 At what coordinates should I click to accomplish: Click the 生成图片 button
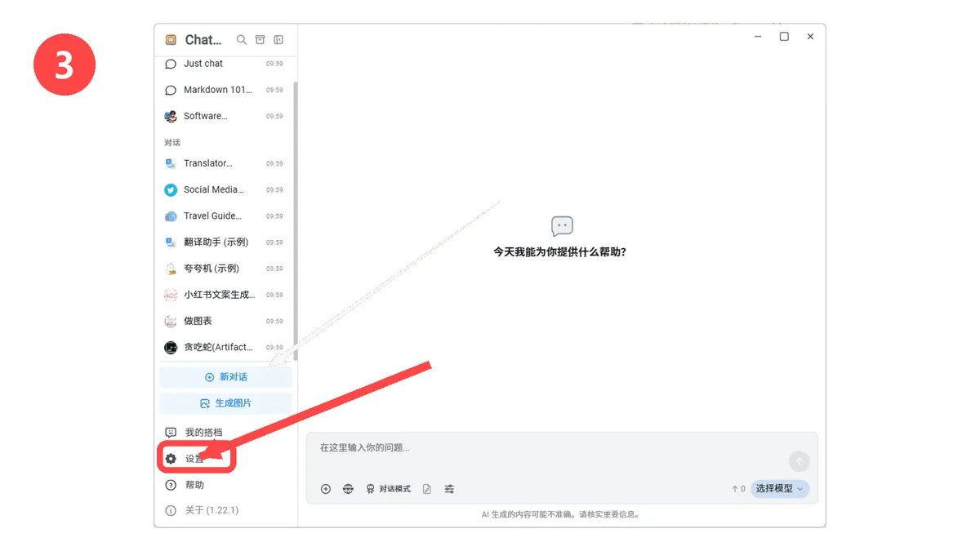(x=225, y=403)
